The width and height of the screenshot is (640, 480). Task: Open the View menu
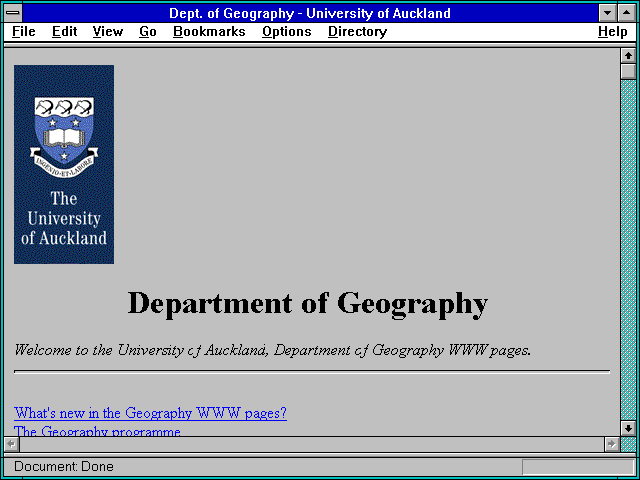click(x=107, y=31)
